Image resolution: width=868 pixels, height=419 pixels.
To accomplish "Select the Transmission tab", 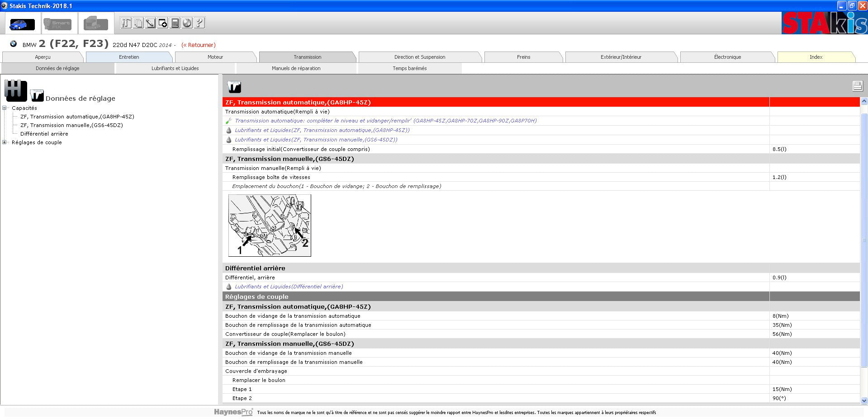I will pos(308,57).
